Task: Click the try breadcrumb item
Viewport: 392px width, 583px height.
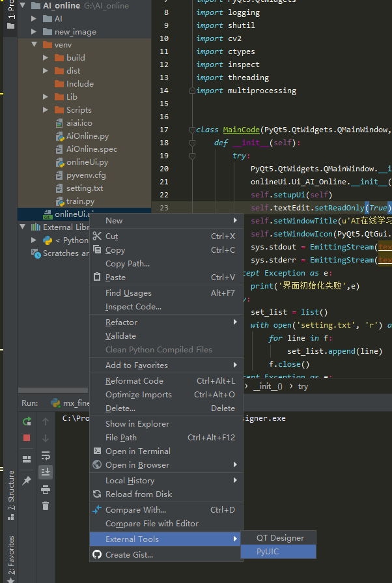Action: click(x=303, y=386)
